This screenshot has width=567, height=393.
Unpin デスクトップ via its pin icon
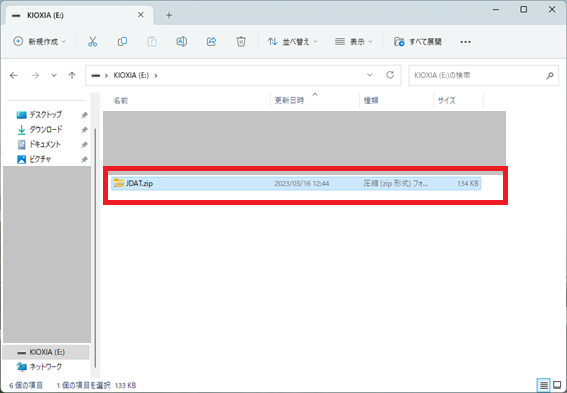84,115
